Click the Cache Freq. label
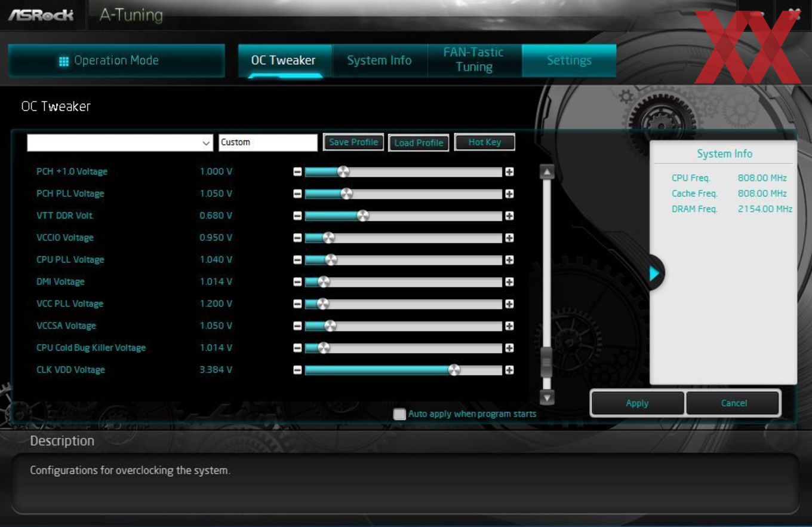The width and height of the screenshot is (812, 527). tap(694, 194)
